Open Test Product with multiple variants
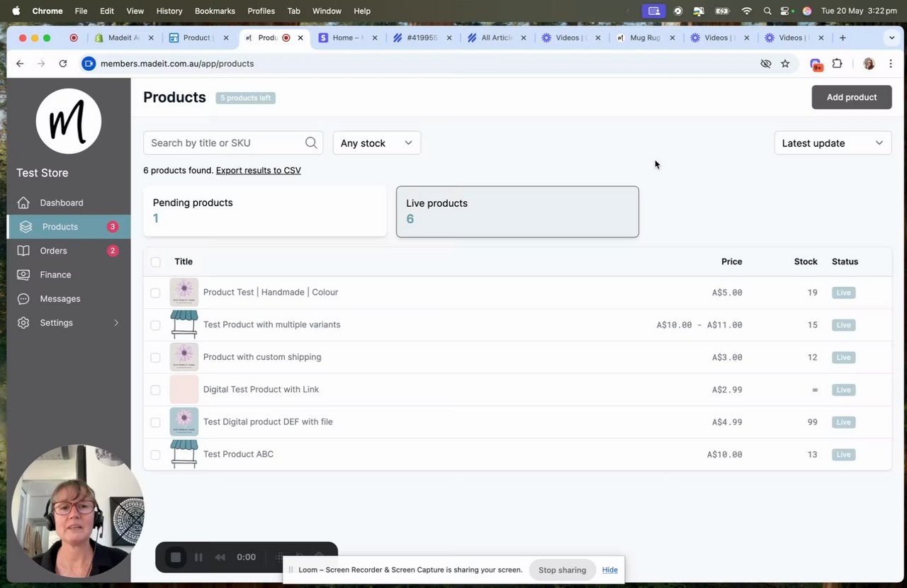The height and width of the screenshot is (588, 907). coord(272,324)
